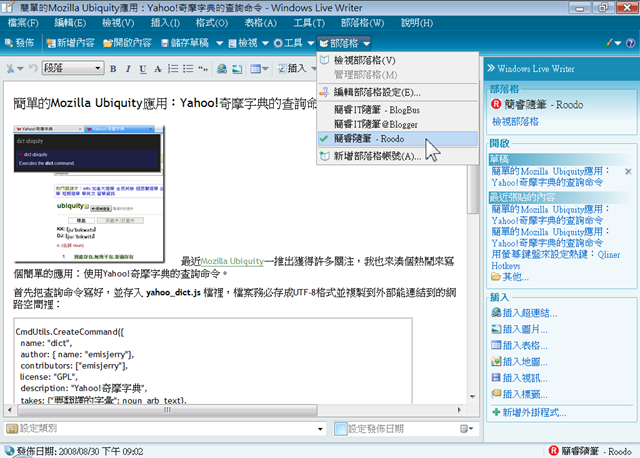Click 新增外掛程式... link
This screenshot has height=458, width=640.
529,413
